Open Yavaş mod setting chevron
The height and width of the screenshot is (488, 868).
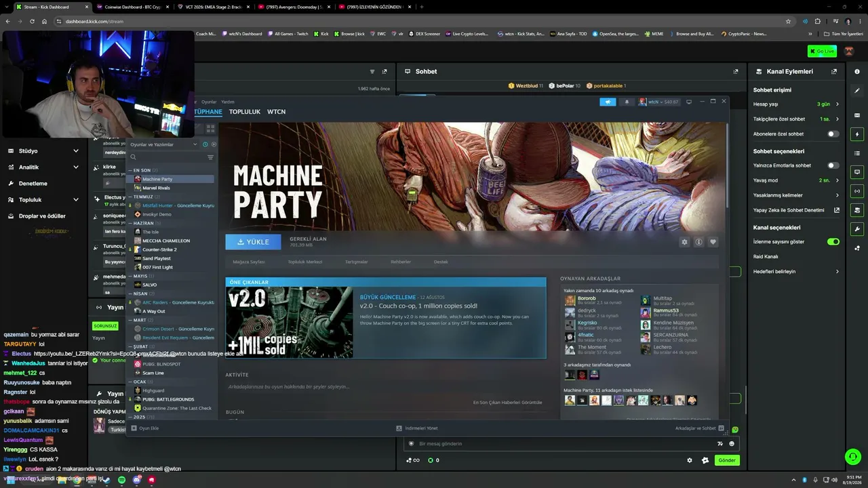pos(837,180)
